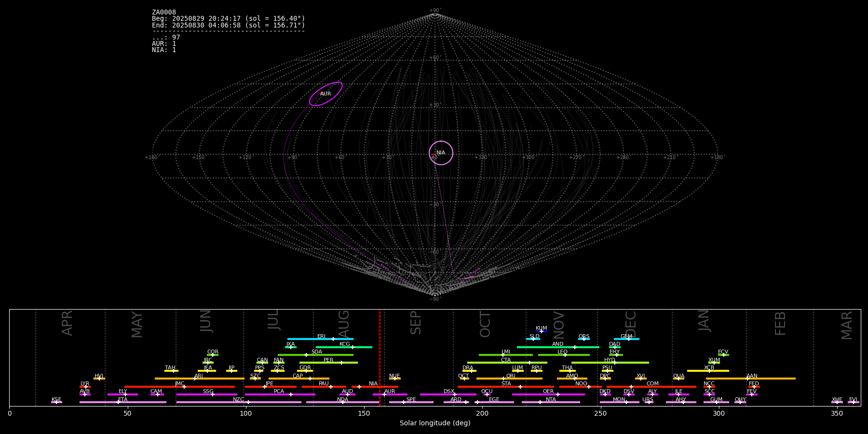Click the DEC month label
This screenshot has height=434, width=868.
(631, 324)
